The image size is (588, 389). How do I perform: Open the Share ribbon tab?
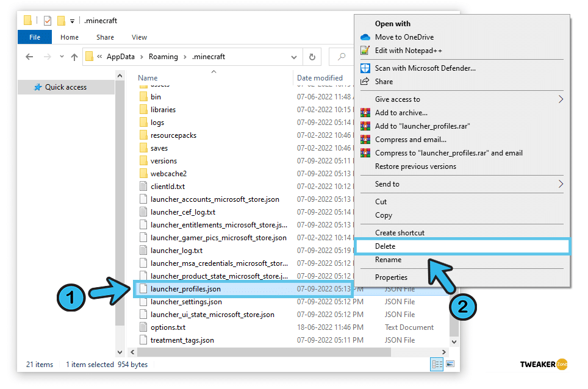[105, 37]
